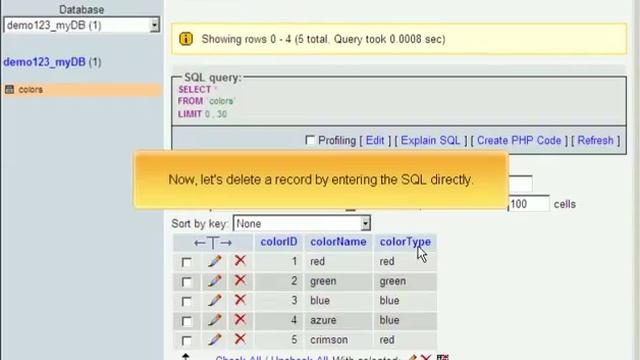Tick the checkbox for the colorID 1 row
This screenshot has width=640, height=360.
point(187,262)
